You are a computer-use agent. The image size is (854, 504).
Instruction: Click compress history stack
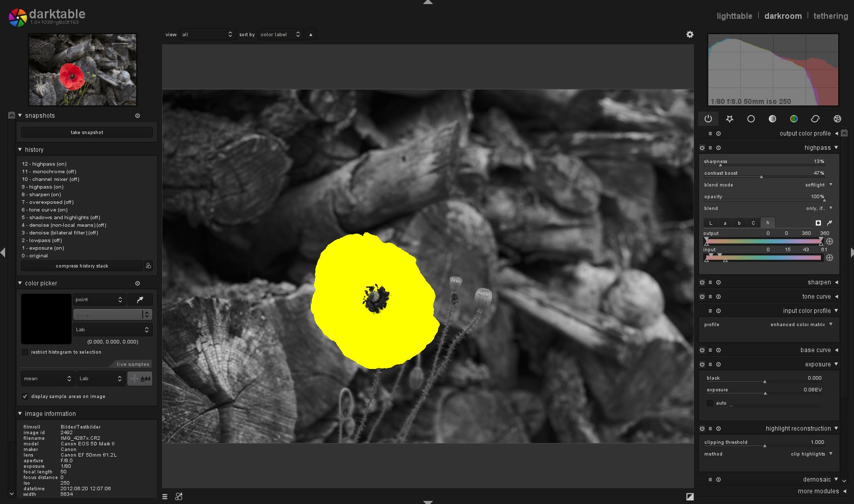tap(82, 266)
